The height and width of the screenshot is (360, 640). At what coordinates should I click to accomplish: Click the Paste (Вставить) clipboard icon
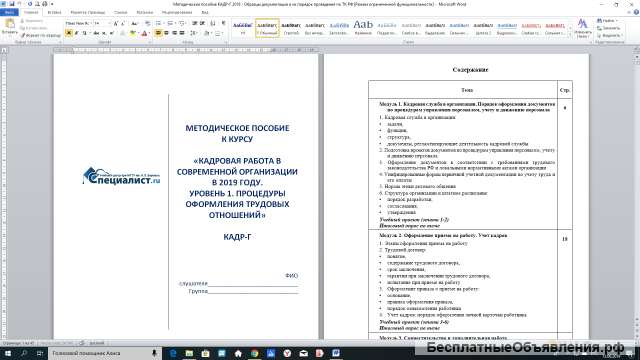click(x=9, y=24)
